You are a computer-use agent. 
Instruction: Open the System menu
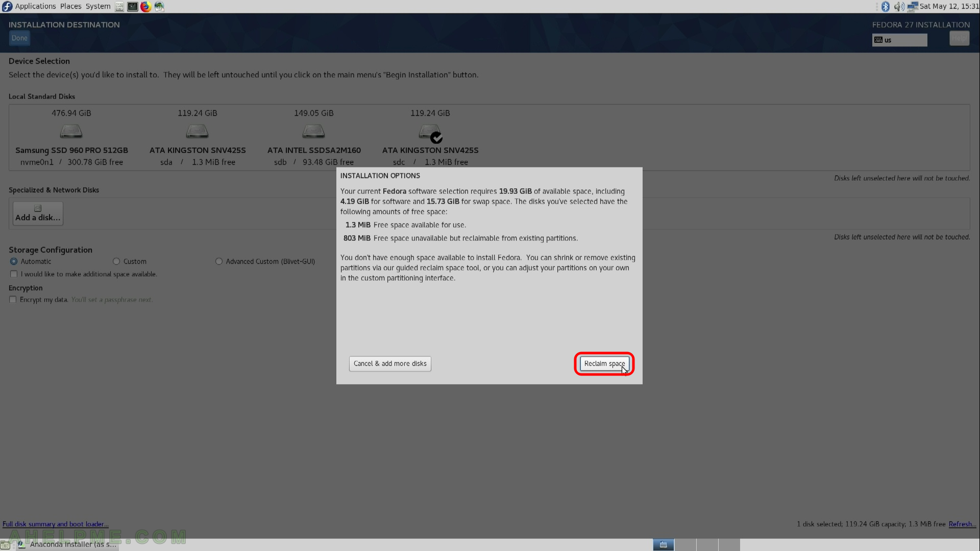98,6
